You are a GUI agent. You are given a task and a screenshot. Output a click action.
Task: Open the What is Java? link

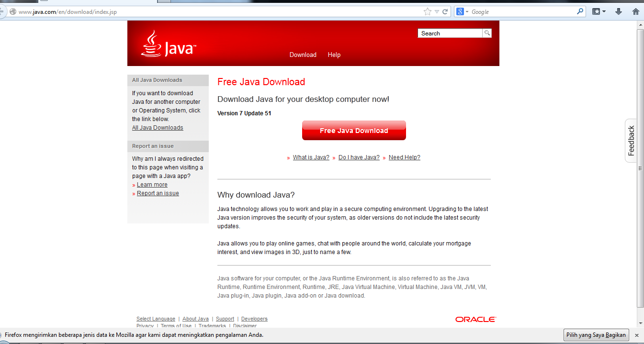311,157
